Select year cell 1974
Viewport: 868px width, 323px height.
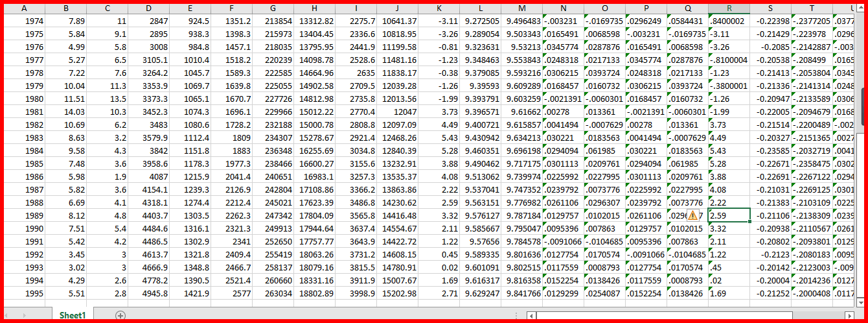pos(24,21)
